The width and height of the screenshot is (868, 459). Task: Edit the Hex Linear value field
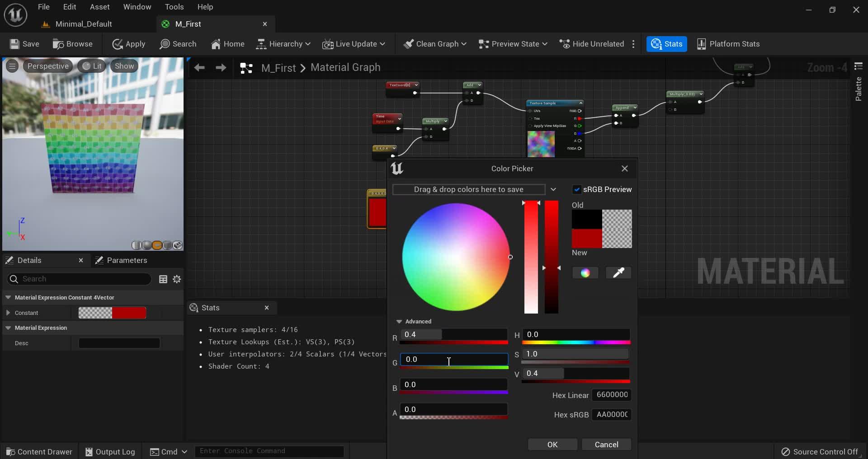[612, 395]
